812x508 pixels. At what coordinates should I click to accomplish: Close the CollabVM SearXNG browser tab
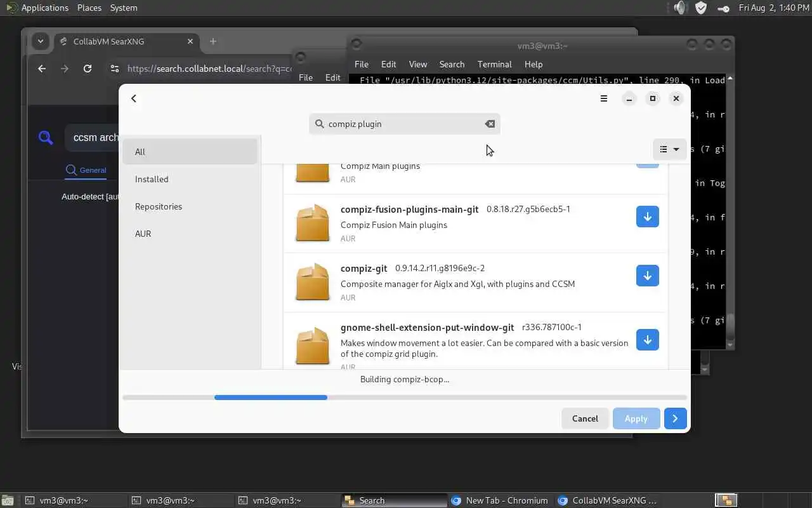tap(190, 41)
